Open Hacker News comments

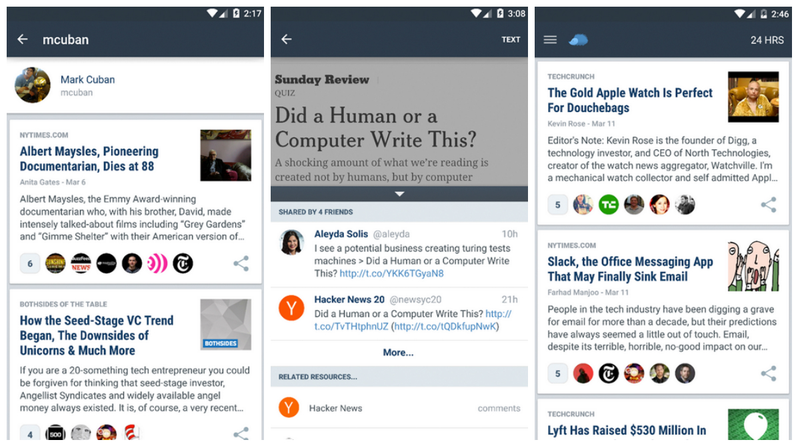(499, 408)
